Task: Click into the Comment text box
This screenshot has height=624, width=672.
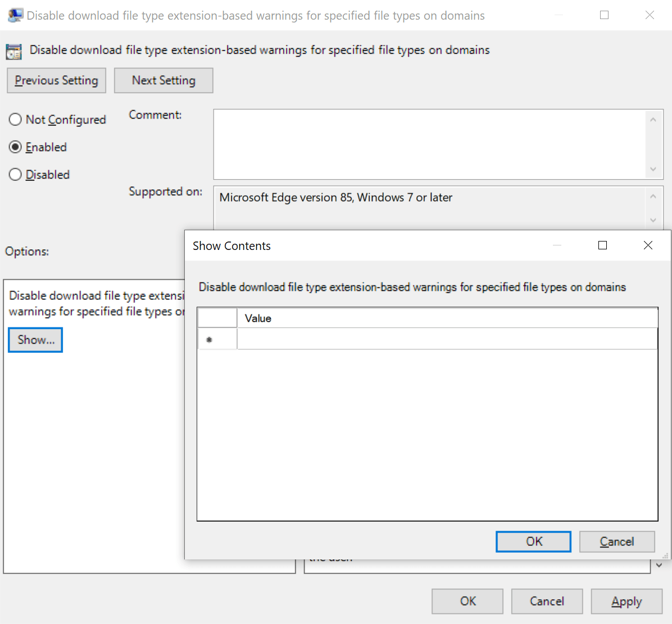Action: pos(429,144)
